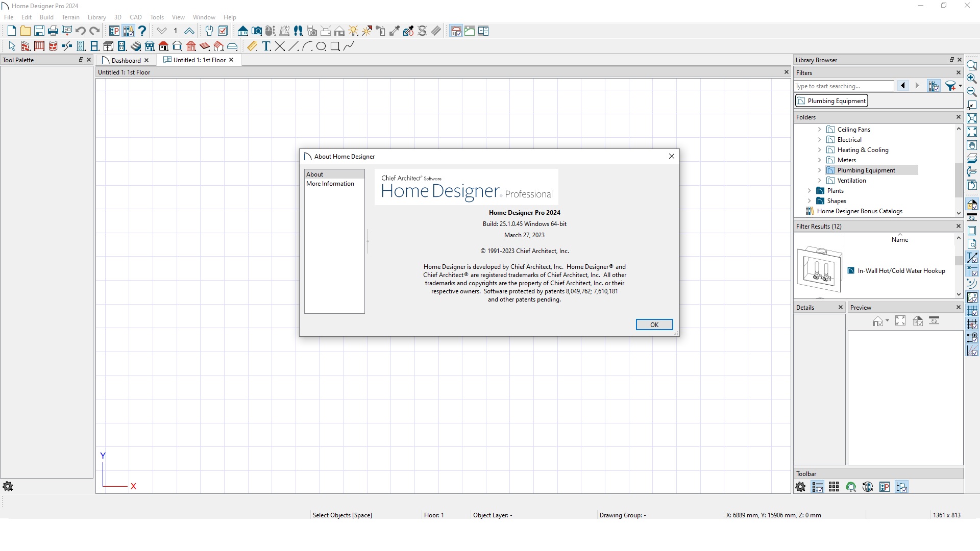Go up one floor with the up chevron
This screenshot has height=551, width=980.
(x=189, y=31)
